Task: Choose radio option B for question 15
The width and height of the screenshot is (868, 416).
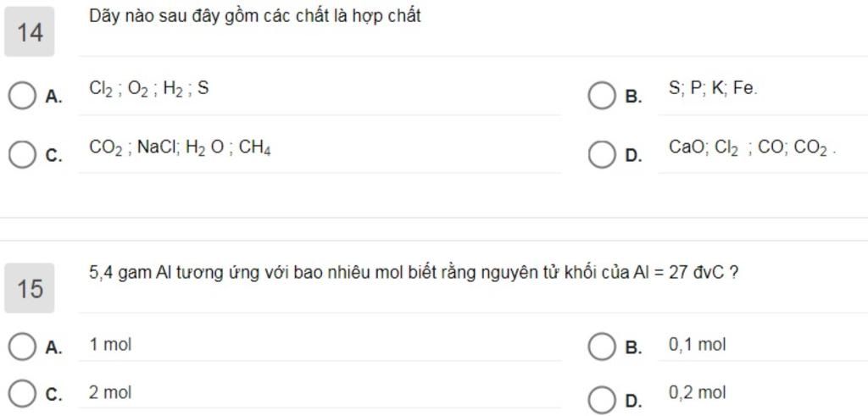Action: click(x=601, y=347)
